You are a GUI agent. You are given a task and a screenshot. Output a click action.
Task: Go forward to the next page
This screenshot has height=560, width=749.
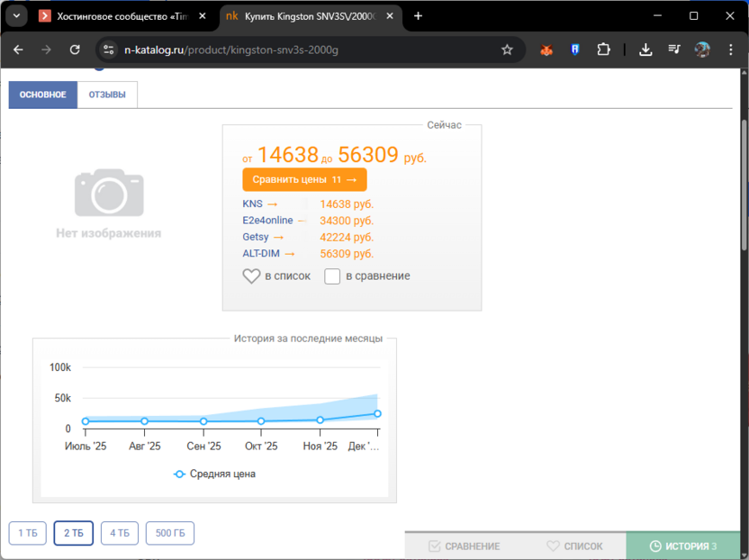click(46, 50)
